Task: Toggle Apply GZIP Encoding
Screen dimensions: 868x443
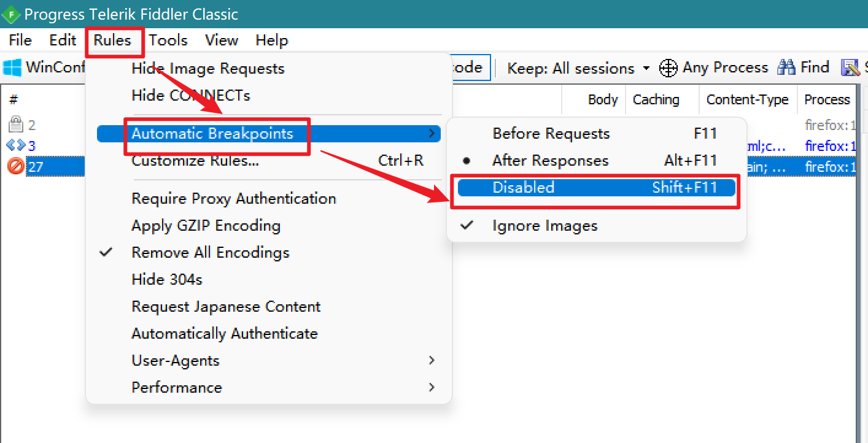Action: pyautogui.click(x=269, y=226)
